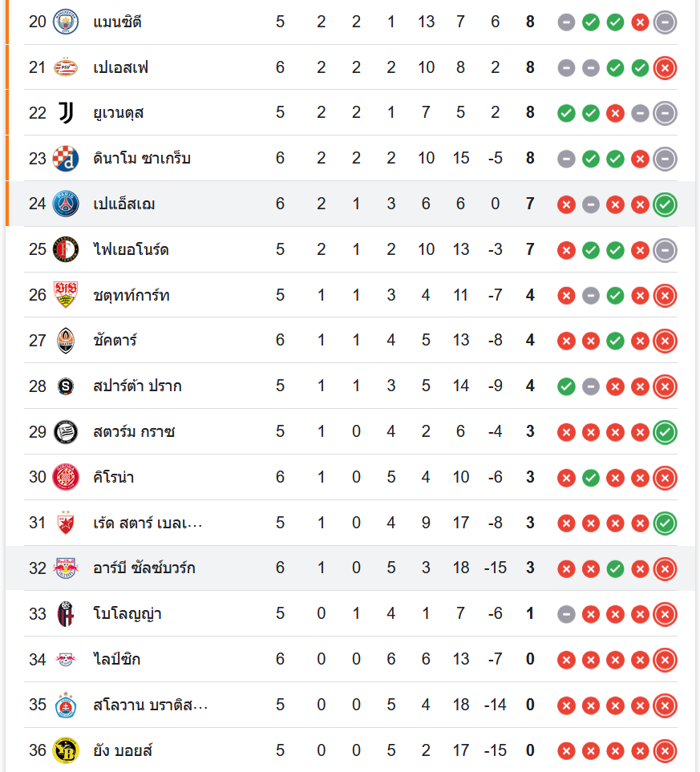Open the Bologna team name link
Viewport: 700px width, 772px height.
click(127, 613)
